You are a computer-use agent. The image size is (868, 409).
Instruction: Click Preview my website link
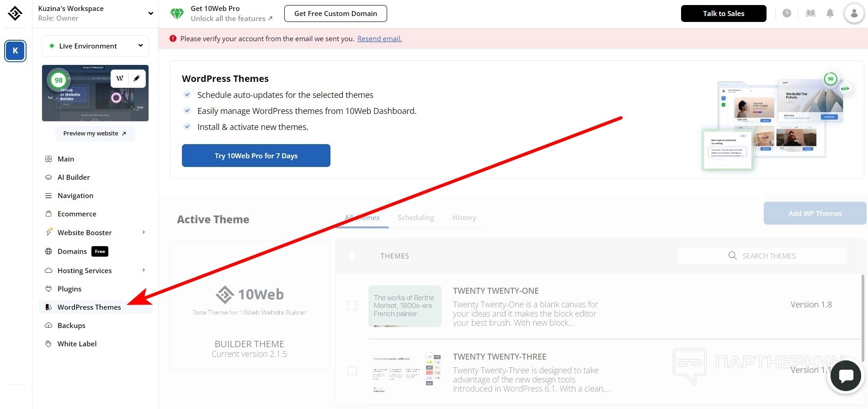pyautogui.click(x=95, y=134)
